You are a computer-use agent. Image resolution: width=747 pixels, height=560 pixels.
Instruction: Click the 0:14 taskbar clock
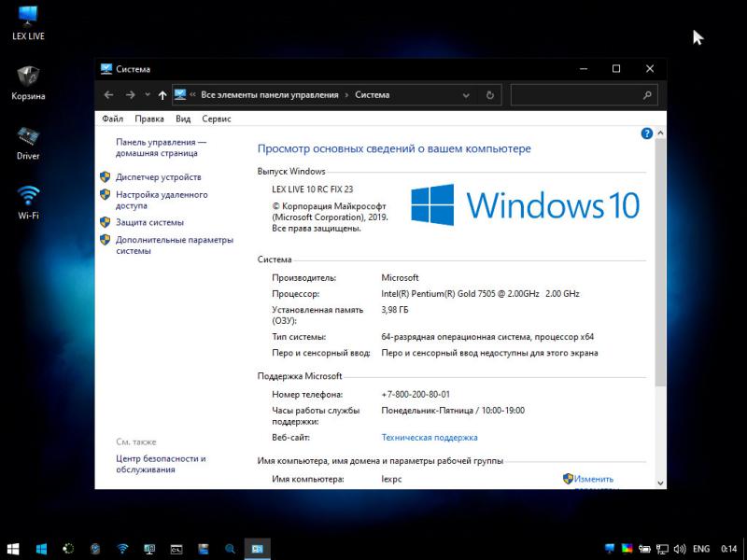pos(729,549)
